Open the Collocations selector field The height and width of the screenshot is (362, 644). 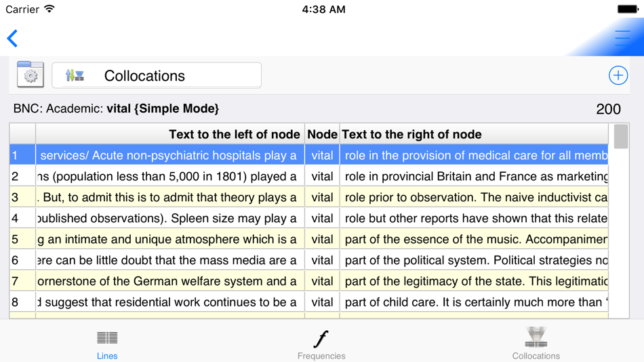coord(157,75)
